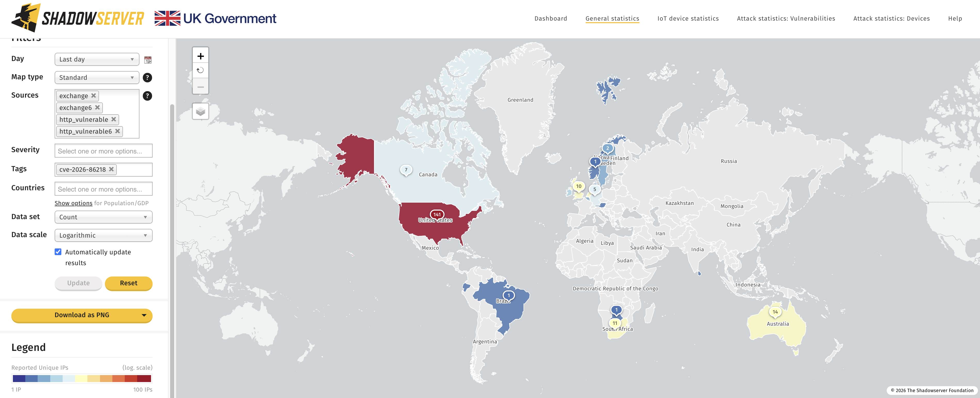980x398 pixels.
Task: Open the map layers control
Action: [201, 111]
